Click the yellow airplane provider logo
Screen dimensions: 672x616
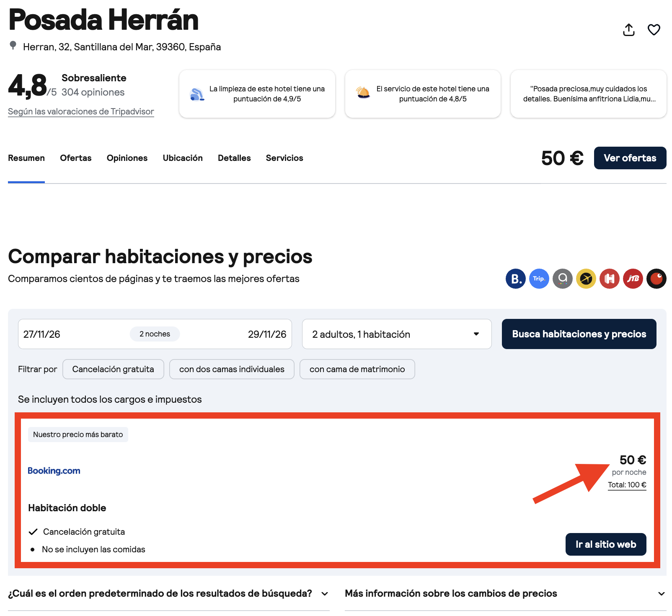click(x=586, y=279)
